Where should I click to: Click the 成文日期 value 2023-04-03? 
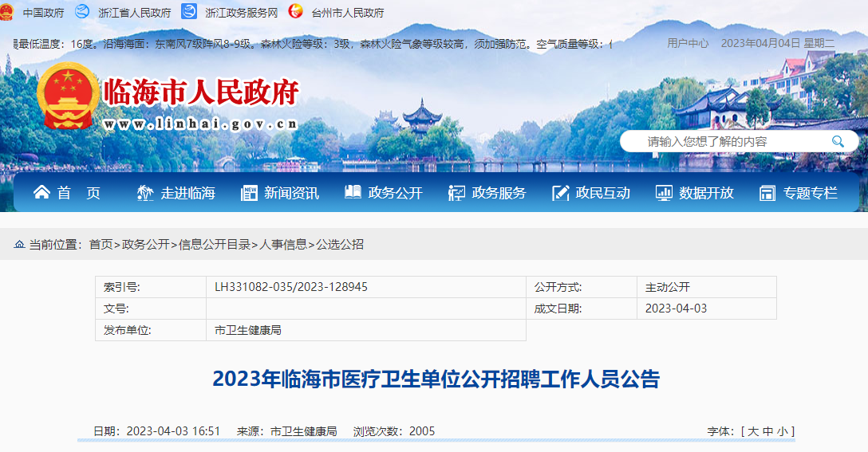point(676,309)
